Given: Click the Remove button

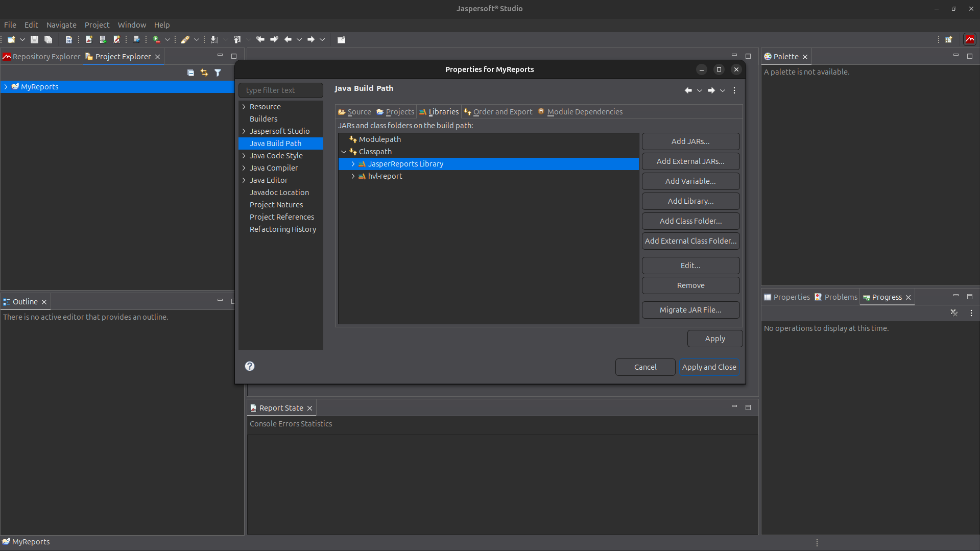Looking at the screenshot, I should [690, 285].
